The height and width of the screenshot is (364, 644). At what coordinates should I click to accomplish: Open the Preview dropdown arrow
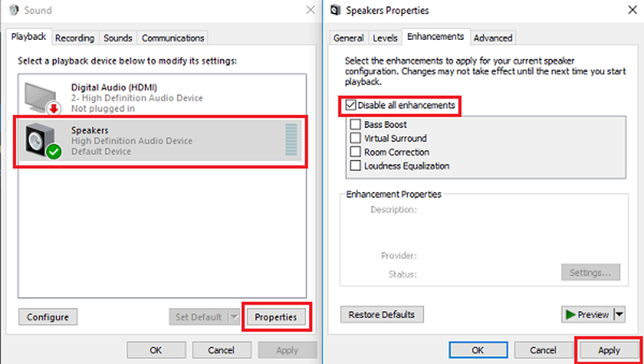620,315
